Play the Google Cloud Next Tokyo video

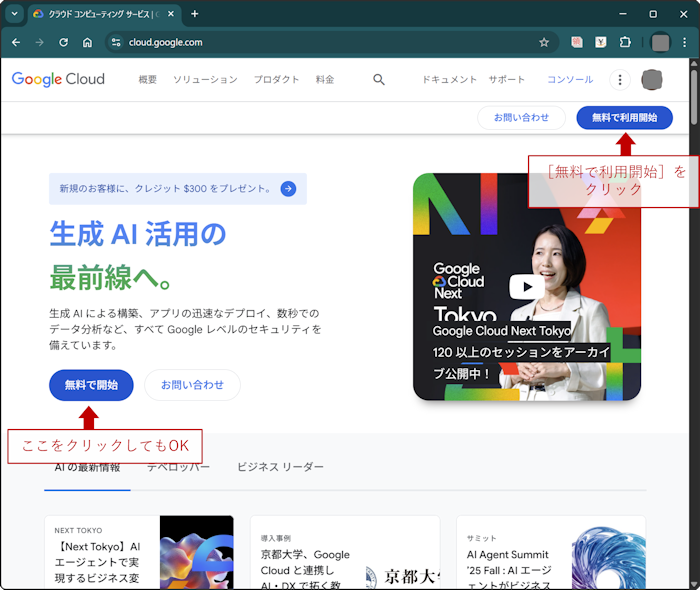527,287
